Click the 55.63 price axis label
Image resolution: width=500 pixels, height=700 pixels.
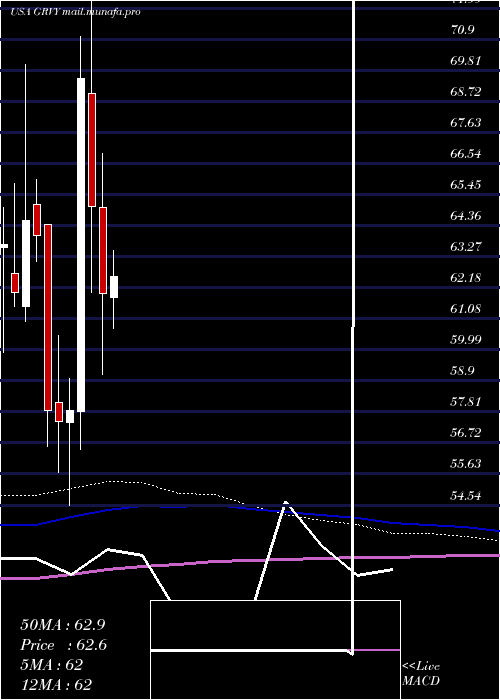coord(466,464)
